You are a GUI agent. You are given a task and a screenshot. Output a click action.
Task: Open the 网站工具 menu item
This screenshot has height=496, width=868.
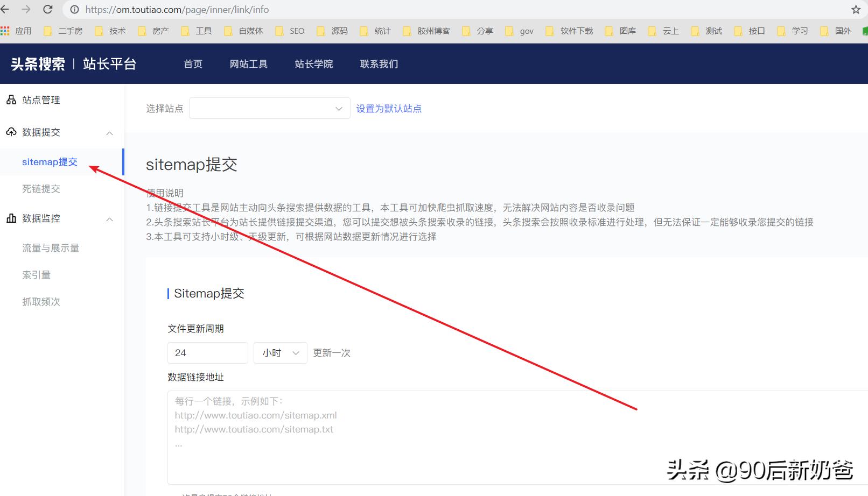pyautogui.click(x=248, y=64)
